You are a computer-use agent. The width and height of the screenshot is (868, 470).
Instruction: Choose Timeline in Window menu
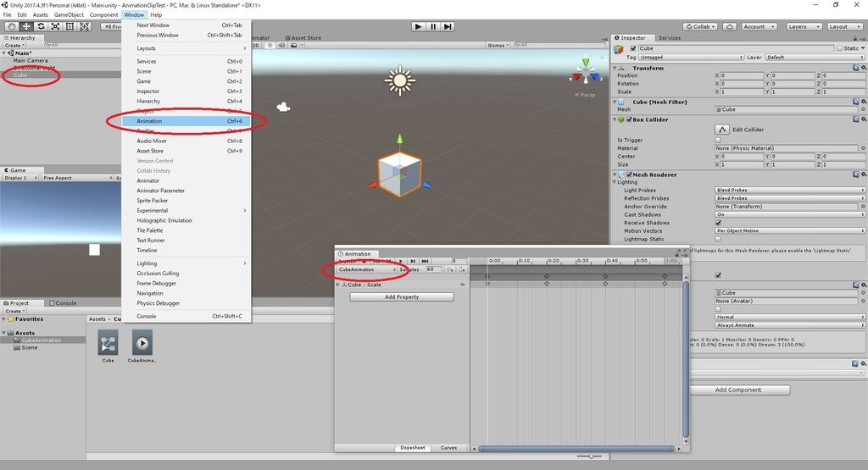tap(186, 250)
